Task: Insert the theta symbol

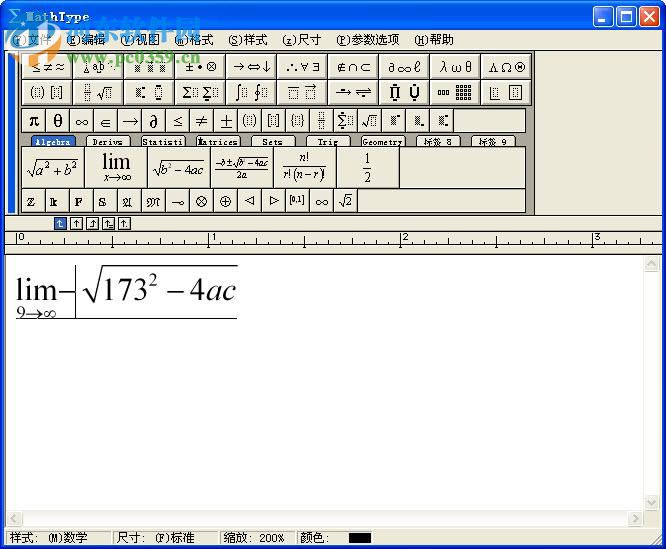Action: (x=58, y=121)
